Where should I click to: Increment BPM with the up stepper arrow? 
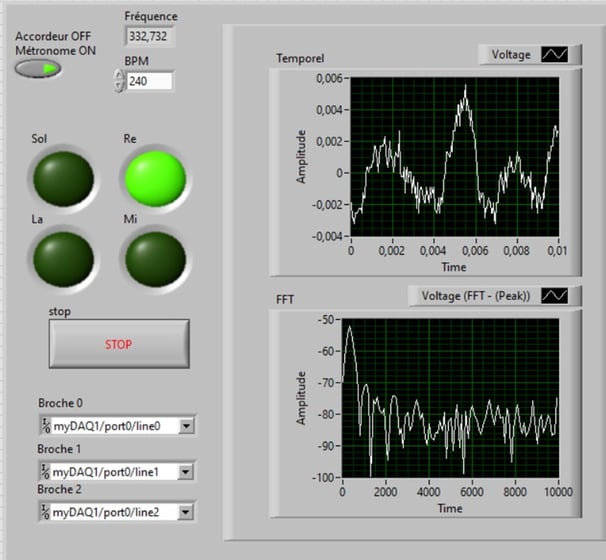click(119, 75)
